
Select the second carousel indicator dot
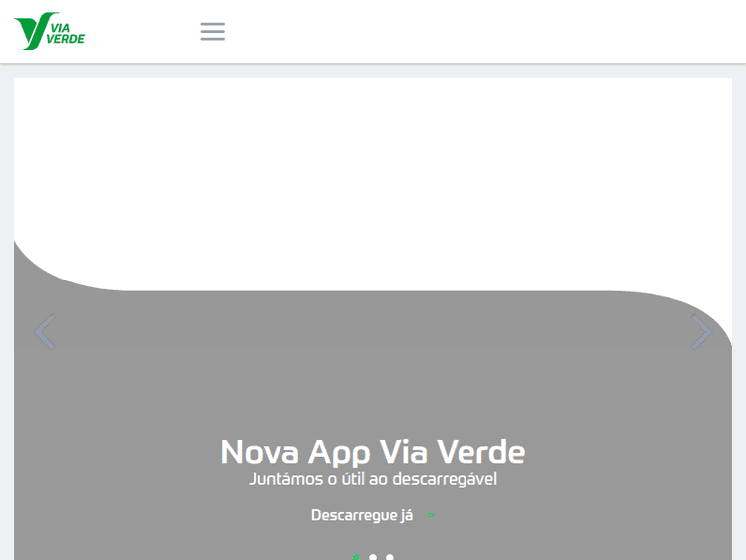point(373,557)
